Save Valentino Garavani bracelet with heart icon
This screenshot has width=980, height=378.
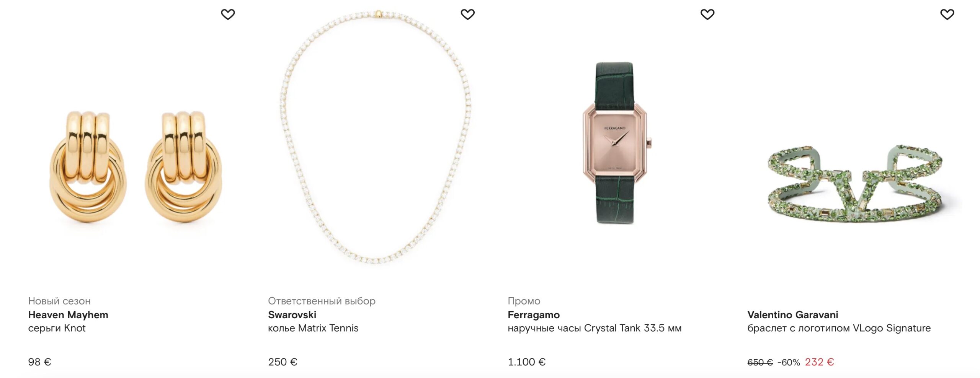pos(947,15)
